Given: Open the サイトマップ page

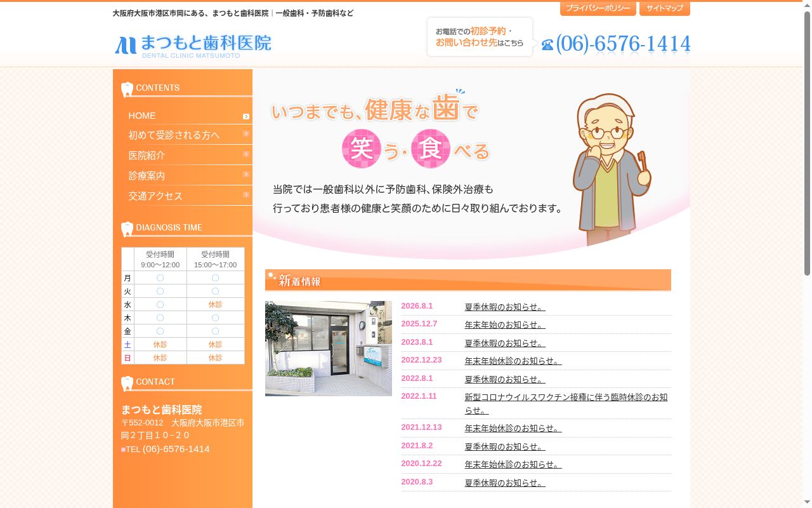Looking at the screenshot, I should [665, 9].
